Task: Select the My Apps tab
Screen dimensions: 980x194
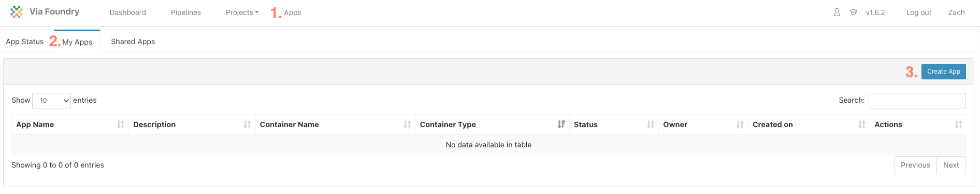Action: point(77,42)
